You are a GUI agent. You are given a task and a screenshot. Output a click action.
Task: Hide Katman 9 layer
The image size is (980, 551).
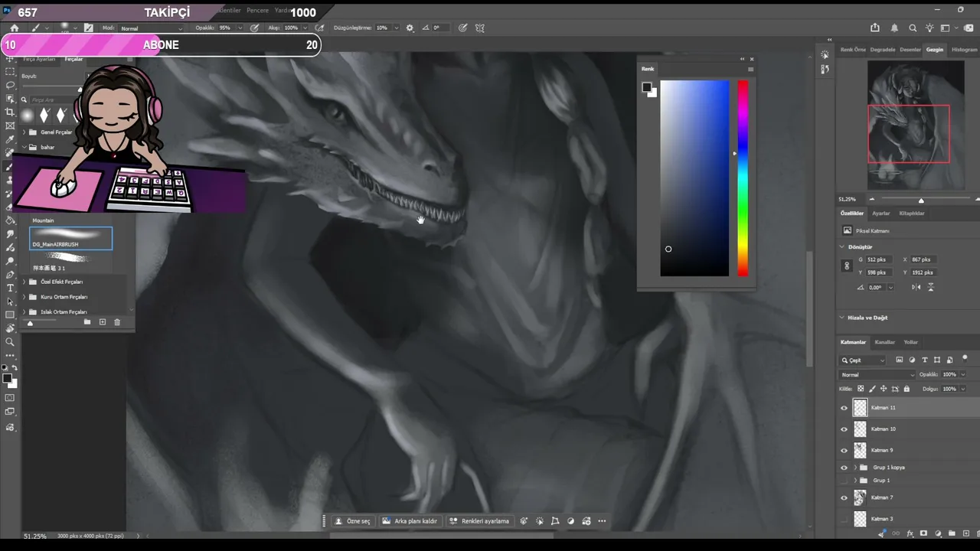coord(844,451)
